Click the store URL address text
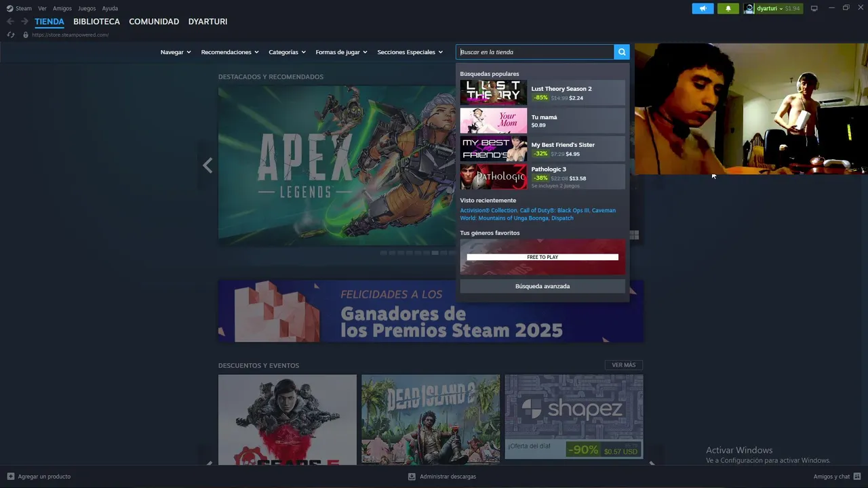Screen dimensions: 868x488 70,35
